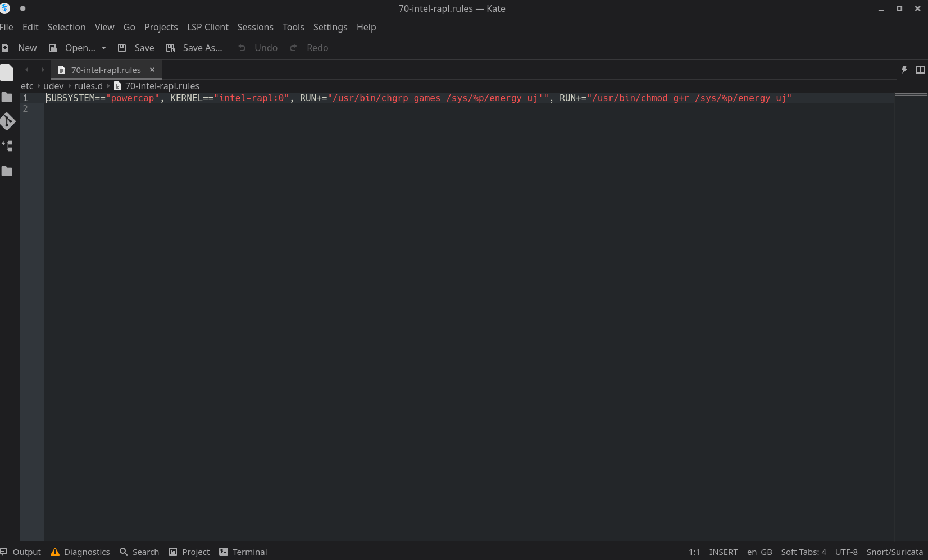Expand the Open recent files dropdown arrow
This screenshot has height=560, width=928.
[x=104, y=48]
